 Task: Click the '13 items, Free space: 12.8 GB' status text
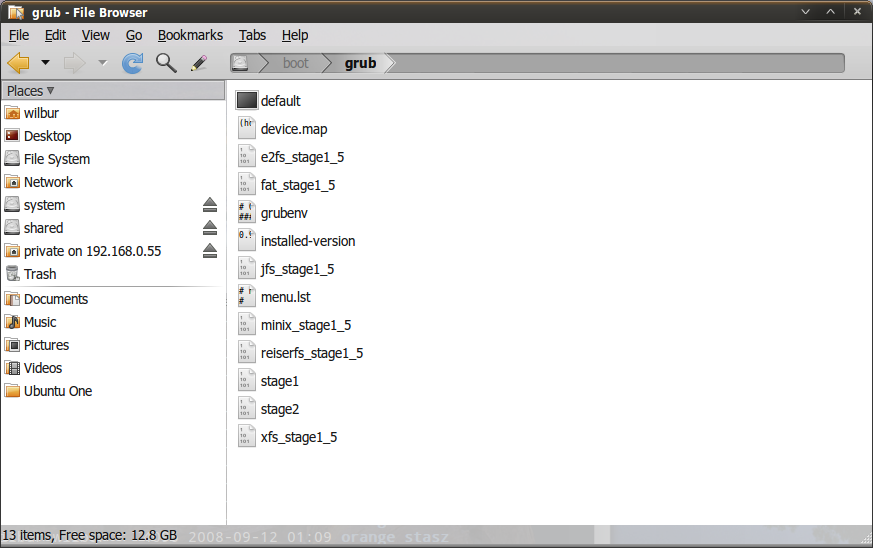click(x=90, y=535)
